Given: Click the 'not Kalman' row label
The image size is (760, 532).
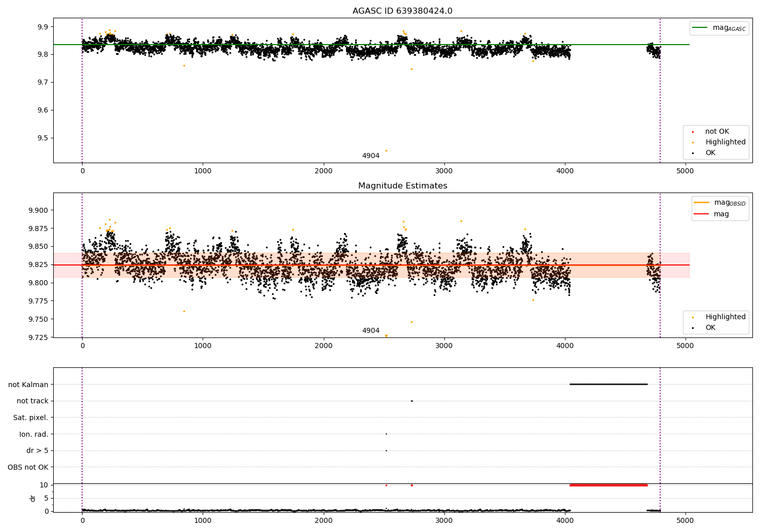Looking at the screenshot, I should click(x=28, y=385).
